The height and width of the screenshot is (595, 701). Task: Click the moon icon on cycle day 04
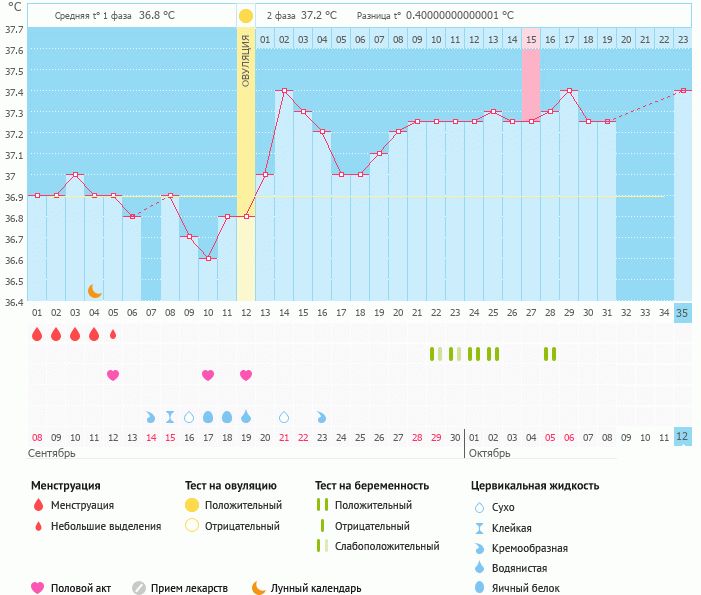[x=94, y=291]
